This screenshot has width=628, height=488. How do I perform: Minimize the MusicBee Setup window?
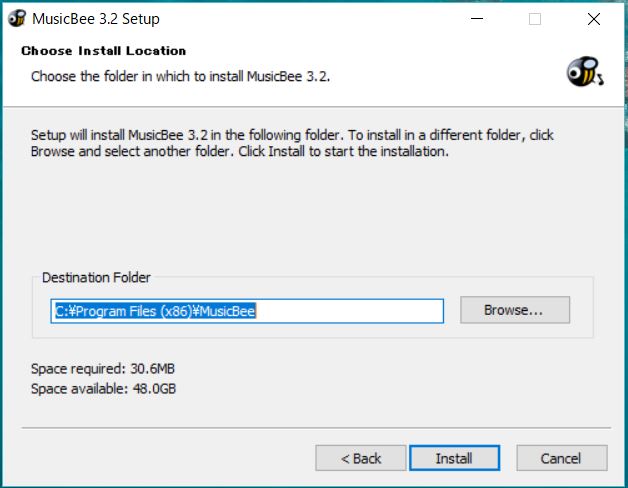point(477,19)
